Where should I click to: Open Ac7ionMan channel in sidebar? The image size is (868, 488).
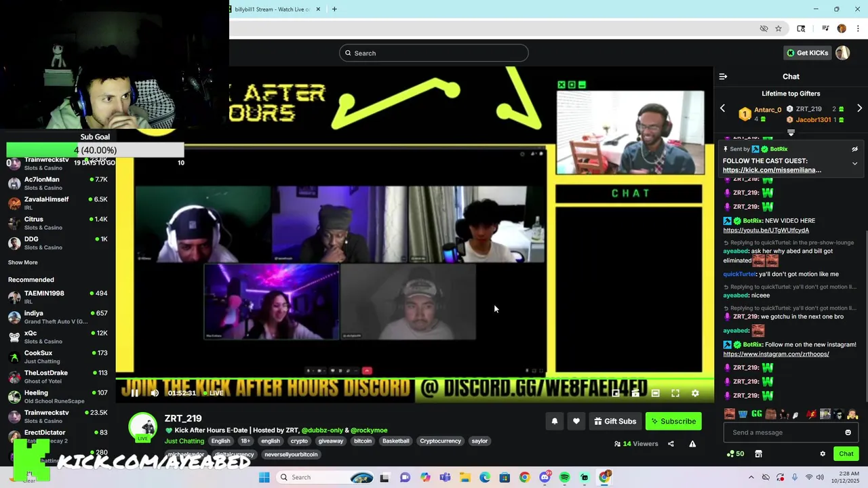(58, 184)
